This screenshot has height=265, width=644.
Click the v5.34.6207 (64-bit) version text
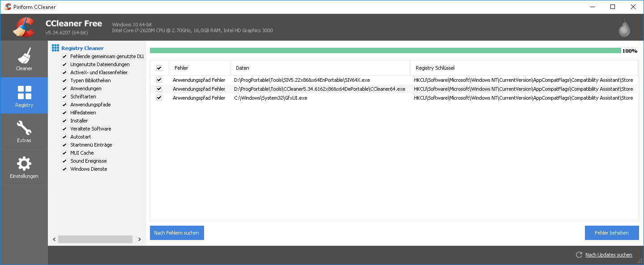pyautogui.click(x=67, y=33)
